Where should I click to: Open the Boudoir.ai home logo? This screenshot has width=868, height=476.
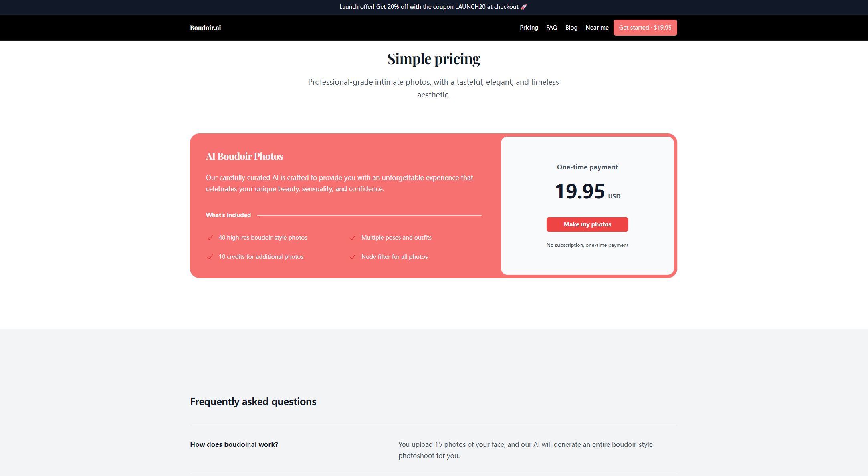(205, 28)
